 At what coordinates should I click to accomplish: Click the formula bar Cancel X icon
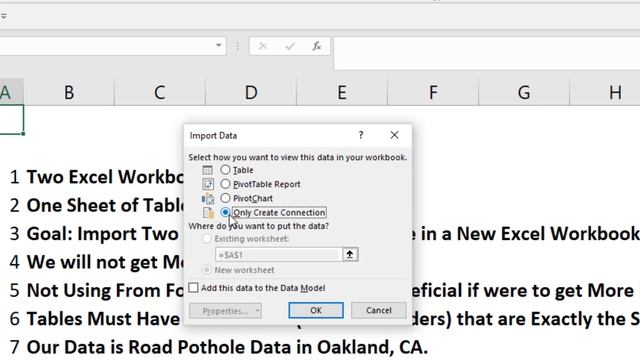click(x=263, y=46)
